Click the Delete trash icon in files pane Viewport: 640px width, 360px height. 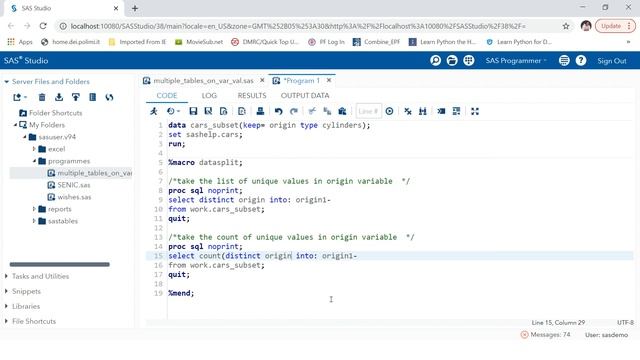[x=42, y=97]
